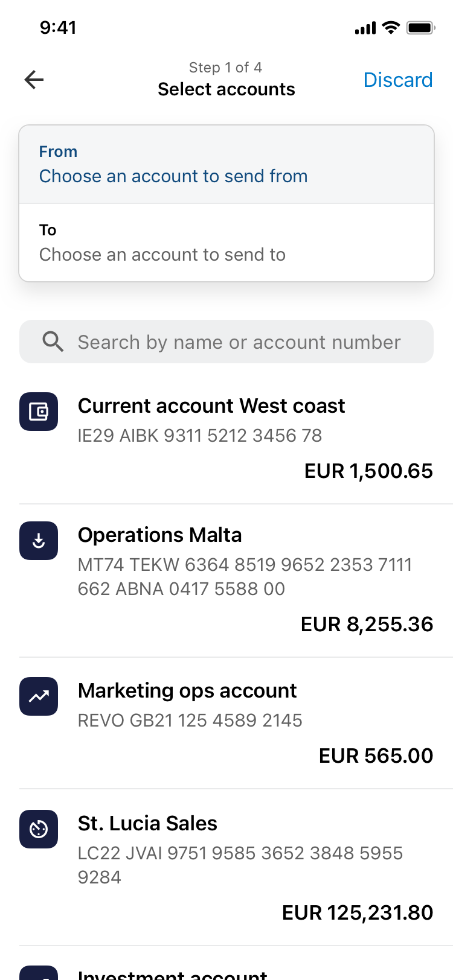Screen dimensions: 453x980
Task: Select Current account West coast
Action: point(211,406)
